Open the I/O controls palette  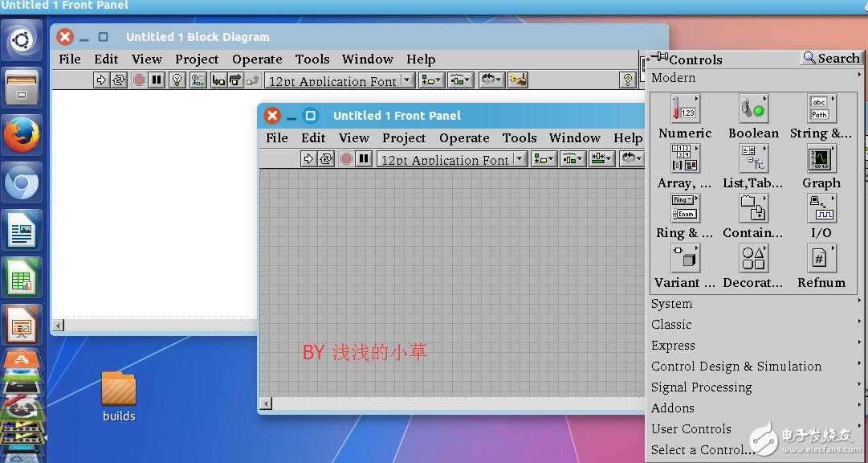coord(821,208)
